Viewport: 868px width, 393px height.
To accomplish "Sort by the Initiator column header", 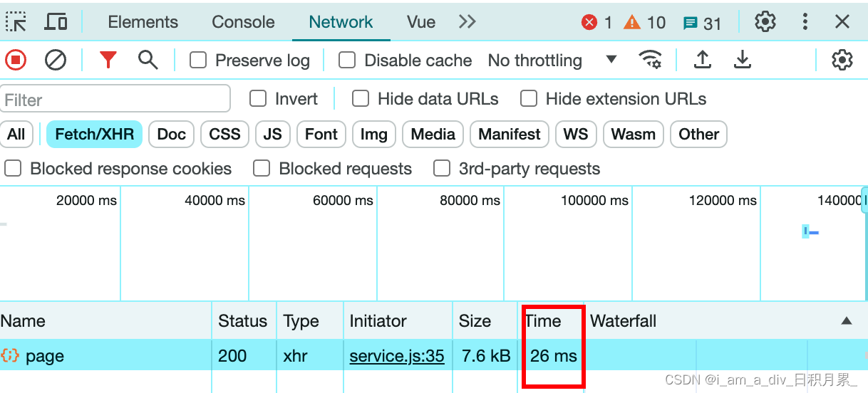I will click(x=397, y=321).
